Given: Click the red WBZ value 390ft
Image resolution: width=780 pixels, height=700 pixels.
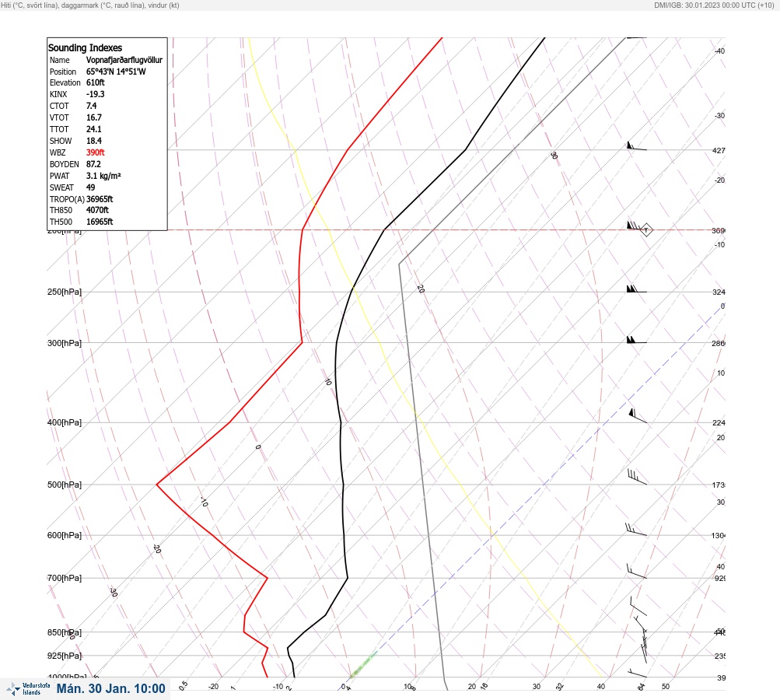Looking at the screenshot, I should pyautogui.click(x=95, y=152).
